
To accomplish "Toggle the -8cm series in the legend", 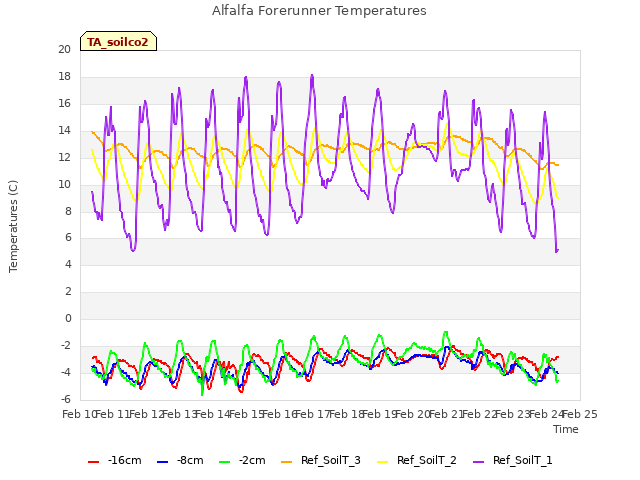I will (x=180, y=460).
